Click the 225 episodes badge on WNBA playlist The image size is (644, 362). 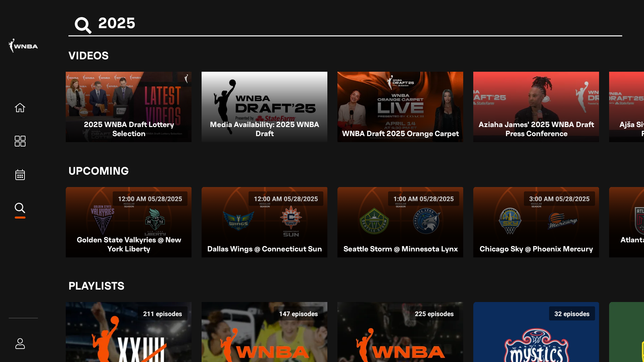[x=434, y=313]
